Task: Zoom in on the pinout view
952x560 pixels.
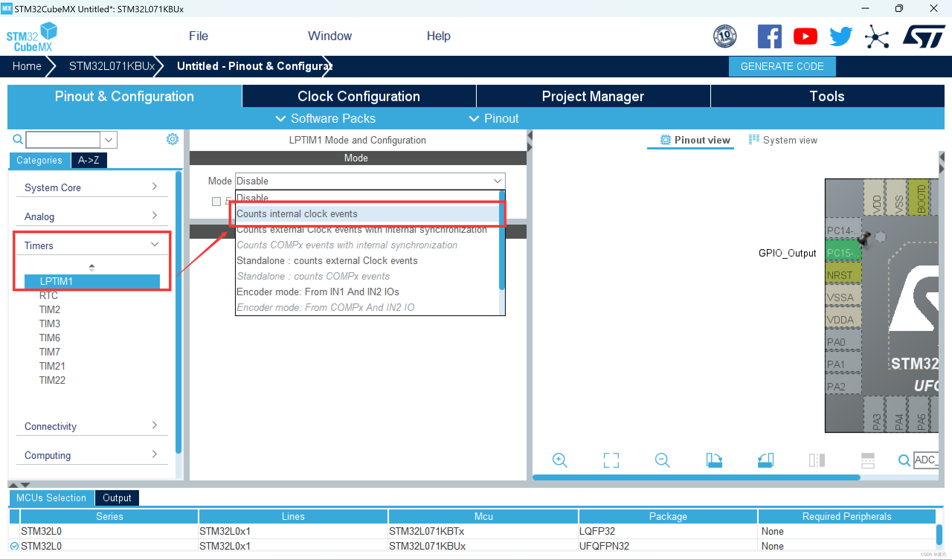Action: click(x=560, y=460)
